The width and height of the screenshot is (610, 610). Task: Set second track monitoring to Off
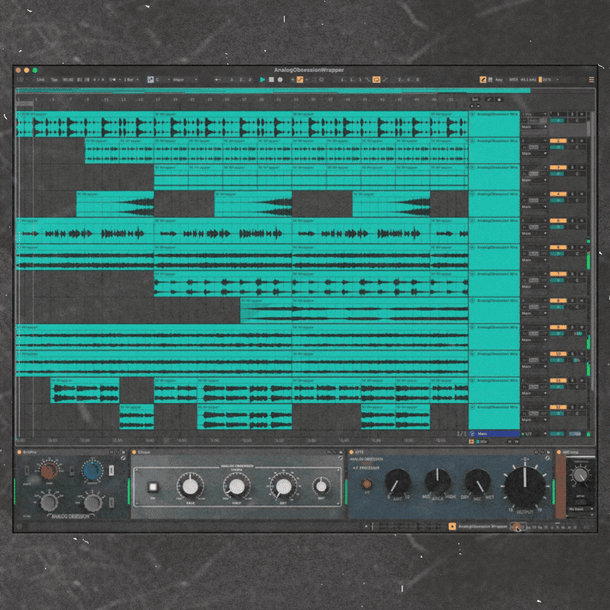(x=543, y=147)
